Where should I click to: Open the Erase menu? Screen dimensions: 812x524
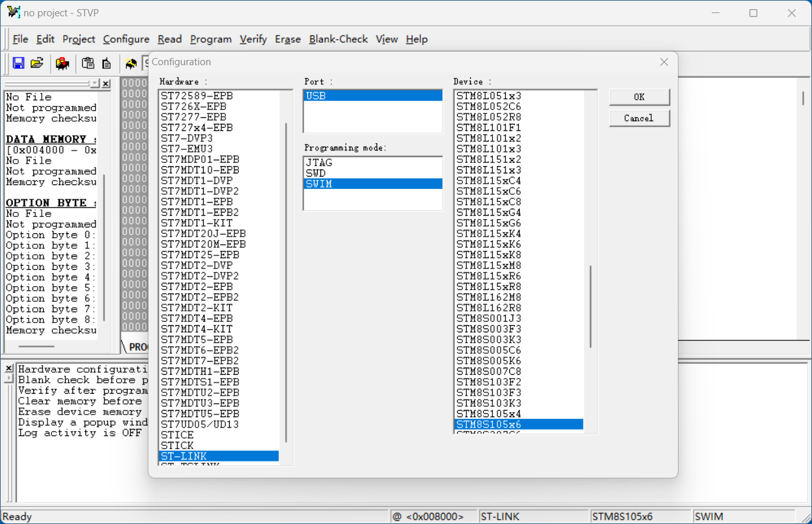pos(288,39)
